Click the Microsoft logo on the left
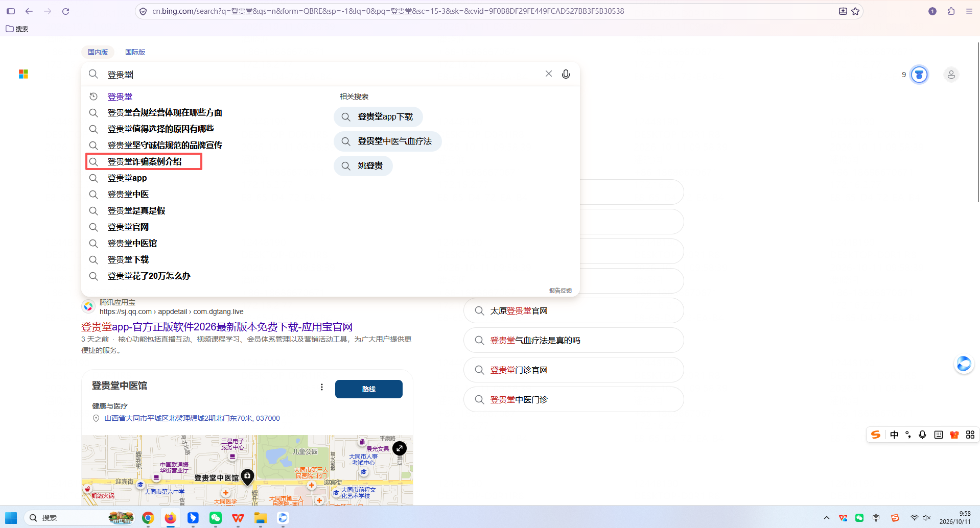This screenshot has width=980, height=528. pyautogui.click(x=24, y=75)
